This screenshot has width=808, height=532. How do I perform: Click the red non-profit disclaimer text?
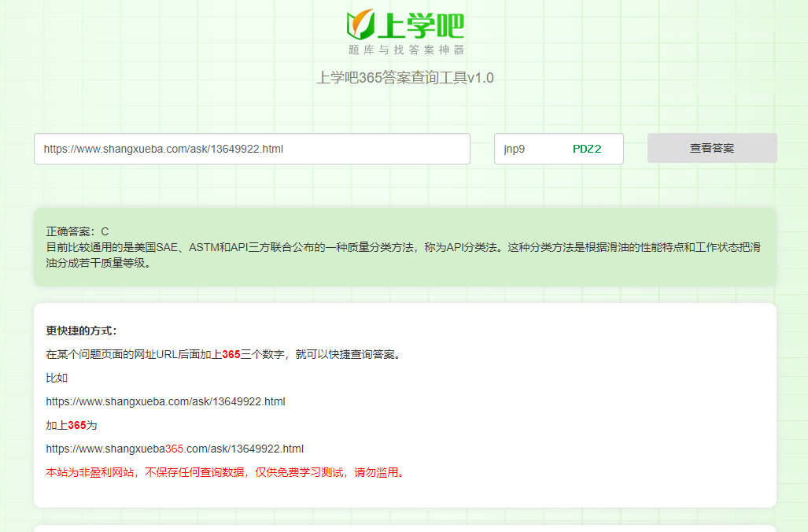pyautogui.click(x=225, y=473)
